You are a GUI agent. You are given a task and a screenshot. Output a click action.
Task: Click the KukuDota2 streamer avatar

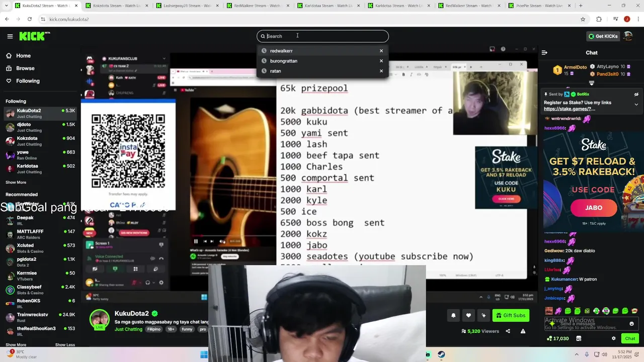point(100,319)
